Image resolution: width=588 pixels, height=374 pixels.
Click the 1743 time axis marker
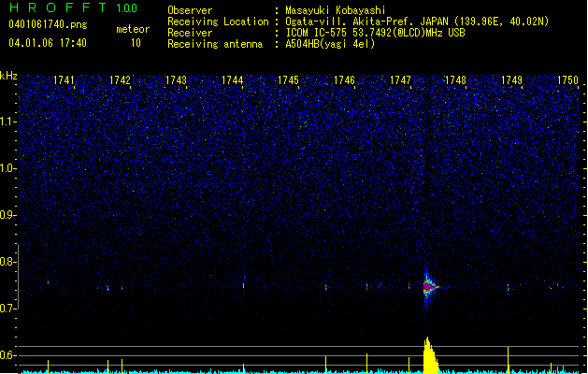[x=176, y=80]
